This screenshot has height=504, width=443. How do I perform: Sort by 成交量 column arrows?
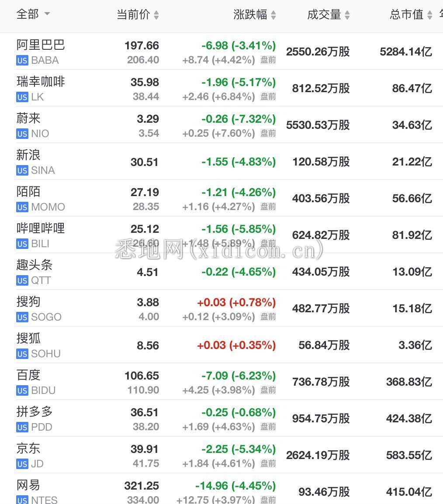[x=347, y=15]
